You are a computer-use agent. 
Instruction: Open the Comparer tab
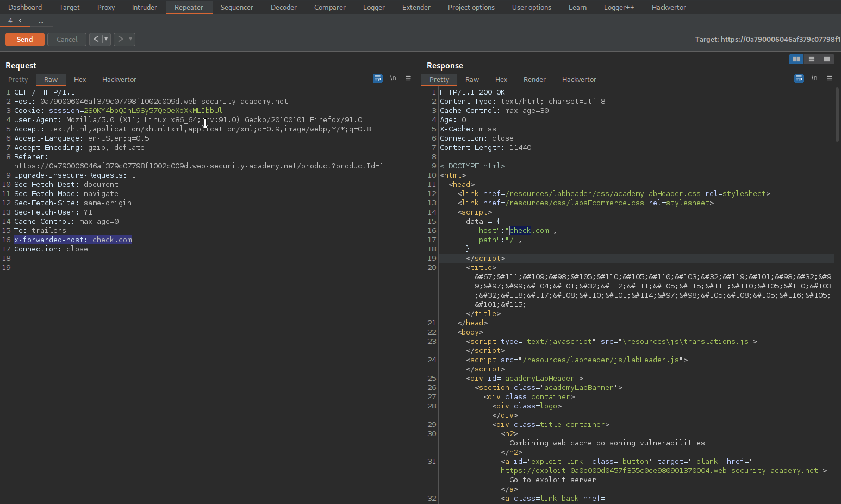330,8
